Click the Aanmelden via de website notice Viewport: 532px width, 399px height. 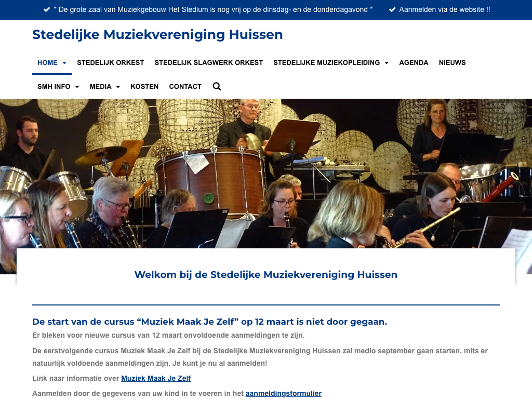(x=445, y=9)
